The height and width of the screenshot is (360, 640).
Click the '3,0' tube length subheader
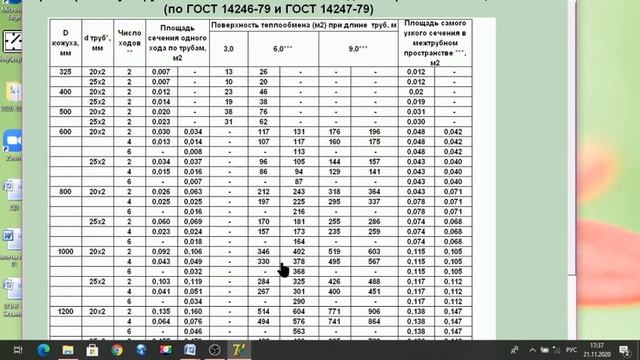[x=228, y=49]
